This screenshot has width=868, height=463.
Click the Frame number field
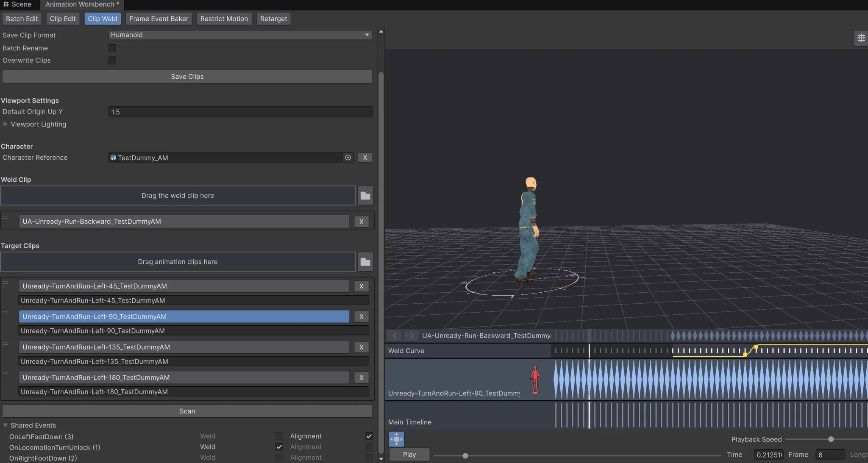(830, 455)
